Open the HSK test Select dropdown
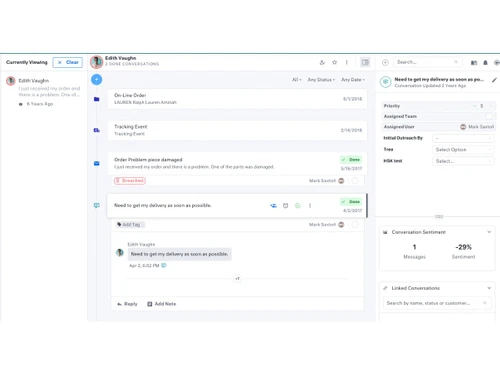Image resolution: width=500 pixels, height=375 pixels. pos(463,161)
